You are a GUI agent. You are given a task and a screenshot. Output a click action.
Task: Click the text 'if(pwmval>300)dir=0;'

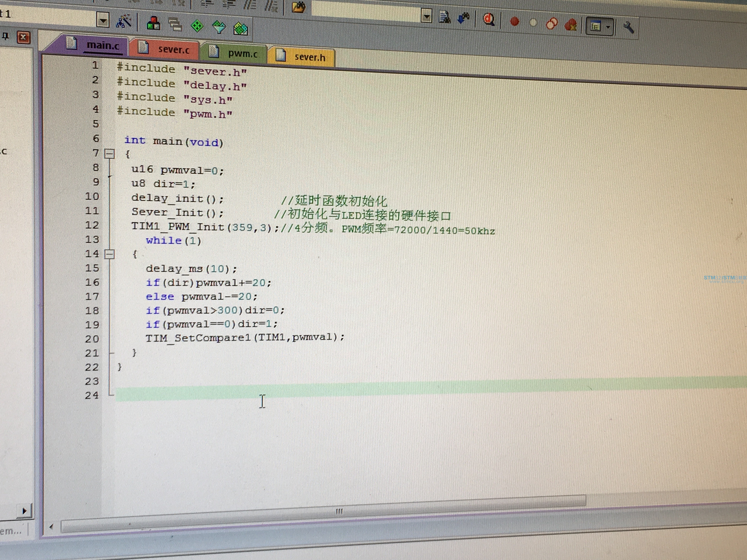point(215,311)
